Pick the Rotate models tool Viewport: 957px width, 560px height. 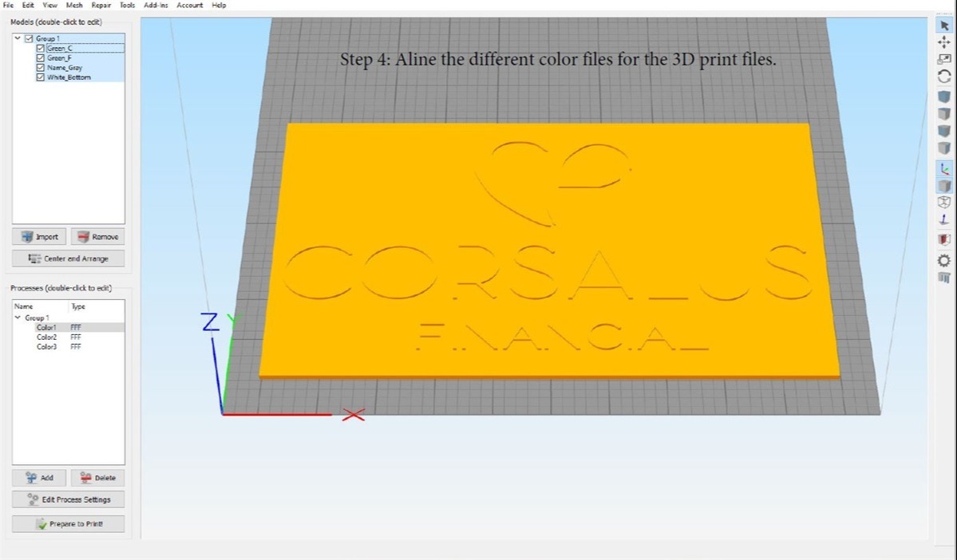[x=945, y=76]
